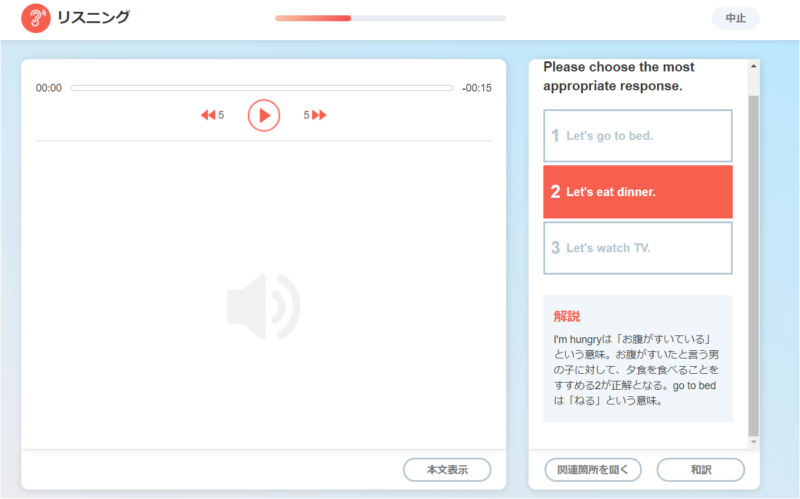The width and height of the screenshot is (800, 499).
Task: Click the explanation text starting I'm hungry
Action: coord(636,370)
